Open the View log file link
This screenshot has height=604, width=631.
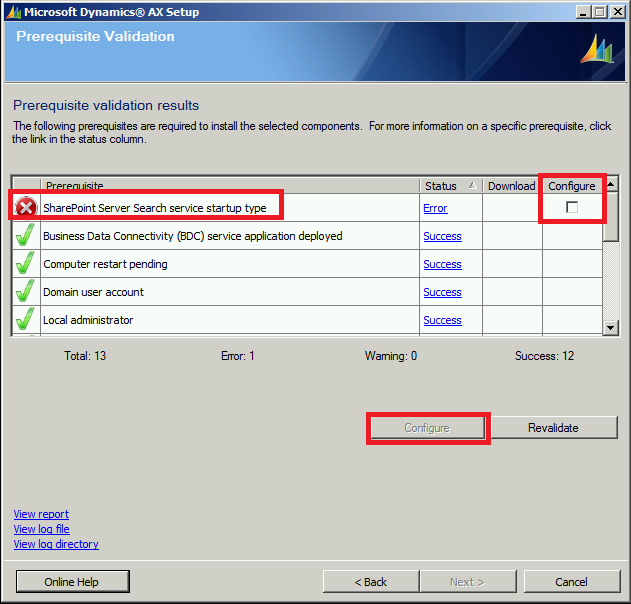(41, 529)
